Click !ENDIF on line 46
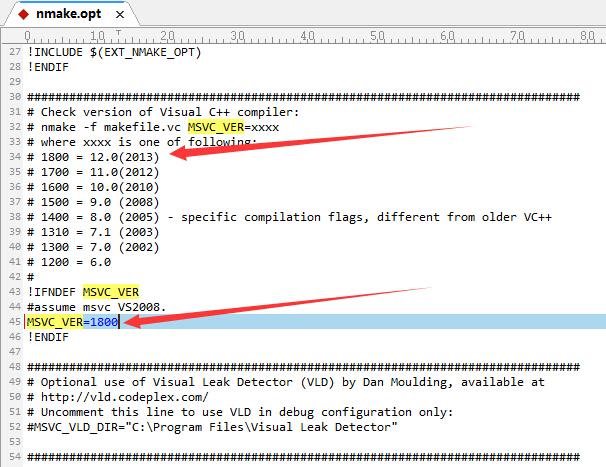 [48, 337]
